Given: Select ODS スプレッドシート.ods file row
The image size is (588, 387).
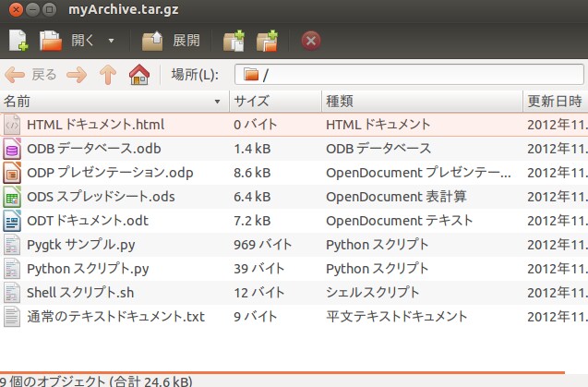Looking at the screenshot, I should click(101, 196).
